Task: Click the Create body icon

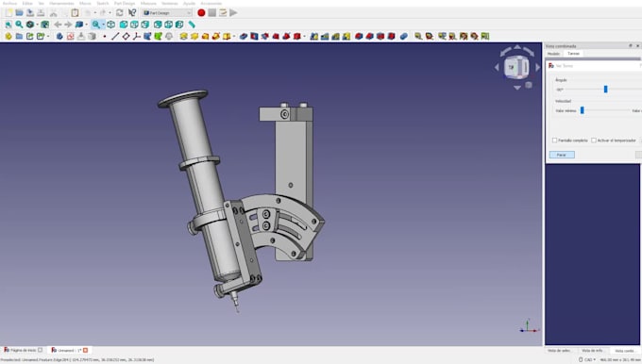Action: [59, 37]
